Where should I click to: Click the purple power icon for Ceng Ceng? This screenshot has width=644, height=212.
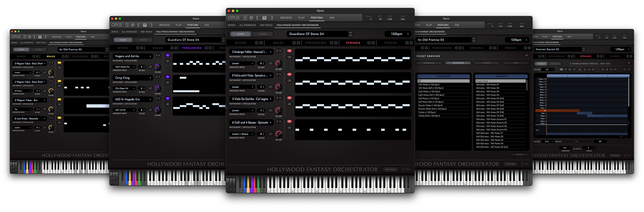pos(167,77)
